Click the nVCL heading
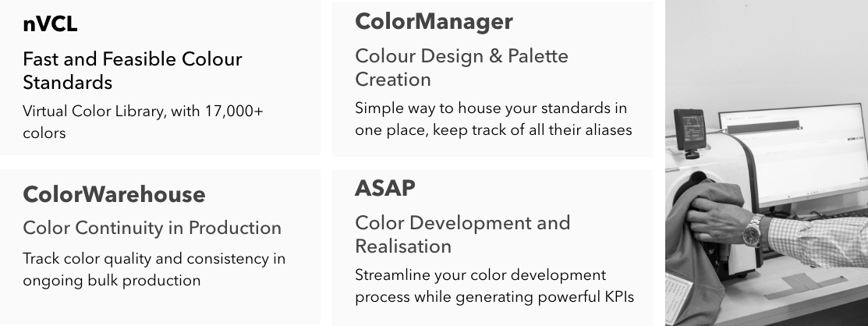 pos(50,25)
